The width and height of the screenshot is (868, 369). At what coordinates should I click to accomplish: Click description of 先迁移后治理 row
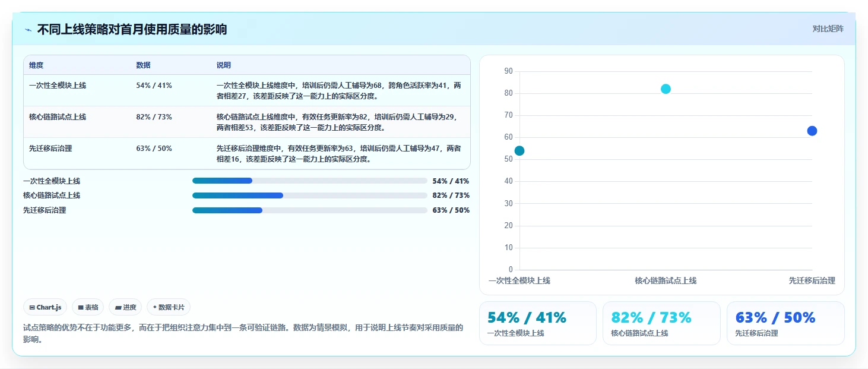coord(339,153)
